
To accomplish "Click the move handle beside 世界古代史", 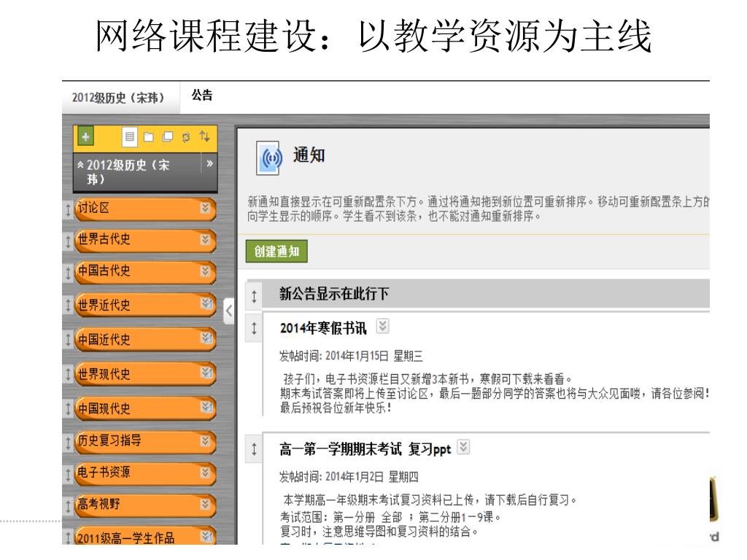I will coord(68,241).
